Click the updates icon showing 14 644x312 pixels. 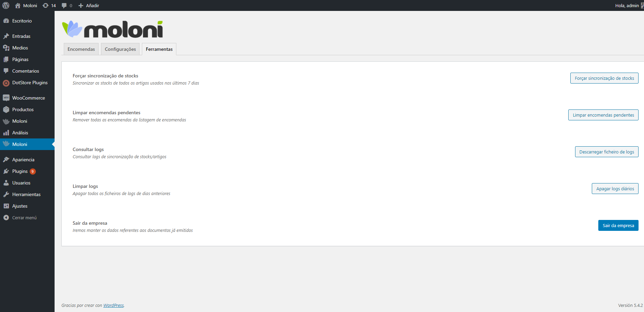click(x=45, y=5)
